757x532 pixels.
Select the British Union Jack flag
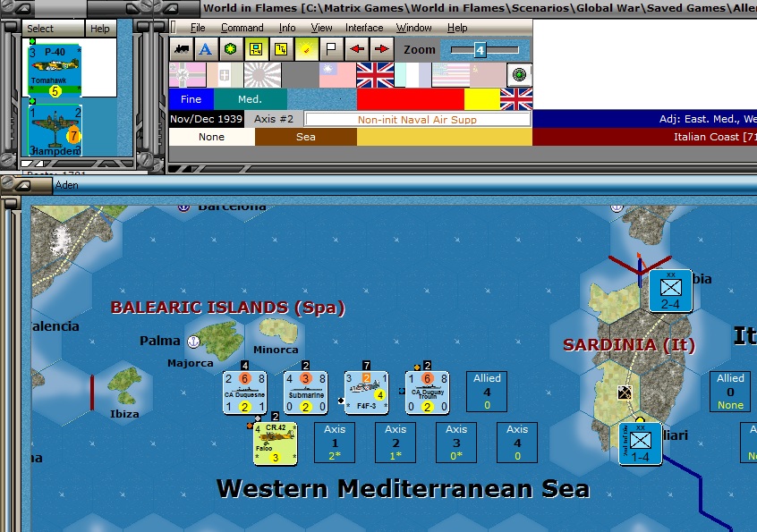click(x=375, y=75)
